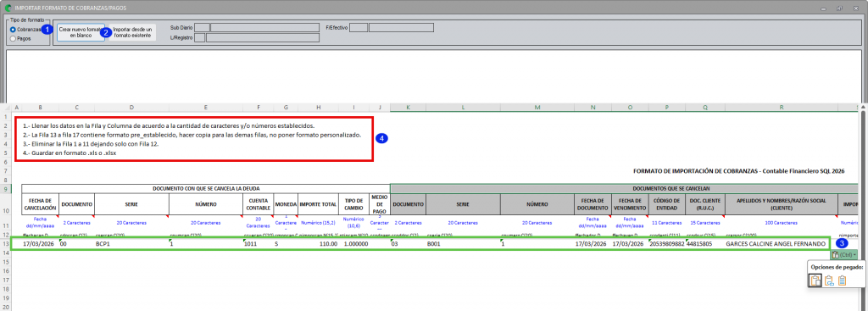Choose the first Paste option icon
This screenshot has width=868, height=311.
815,280
